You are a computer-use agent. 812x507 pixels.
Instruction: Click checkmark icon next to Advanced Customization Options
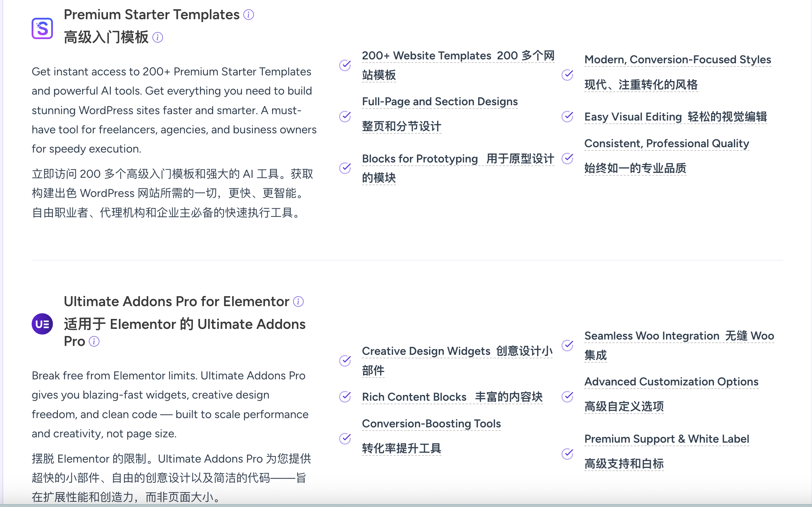pos(567,396)
